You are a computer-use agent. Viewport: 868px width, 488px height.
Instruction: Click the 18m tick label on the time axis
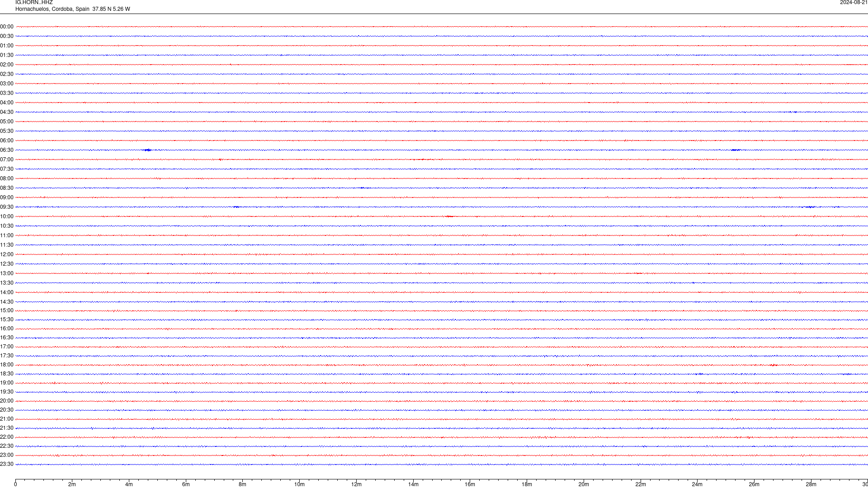click(x=527, y=484)
